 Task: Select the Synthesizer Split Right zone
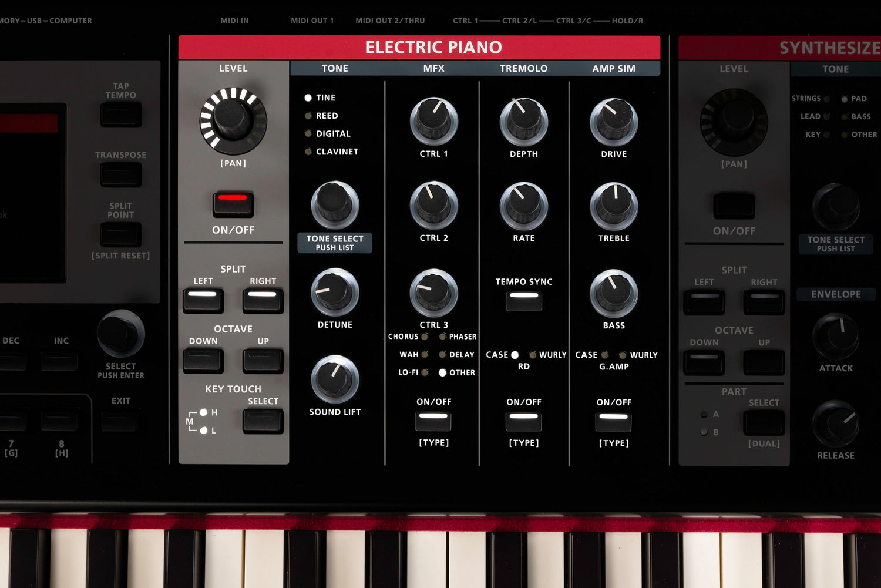point(763,301)
